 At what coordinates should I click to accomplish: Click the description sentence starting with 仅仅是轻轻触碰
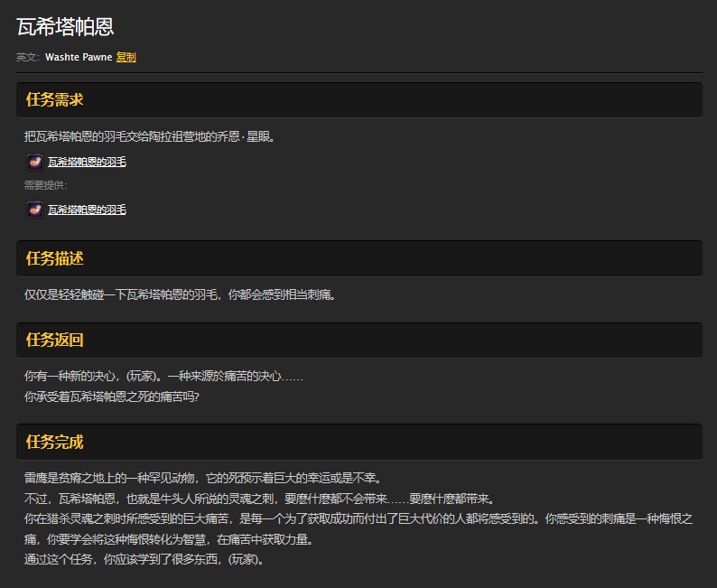point(186,294)
